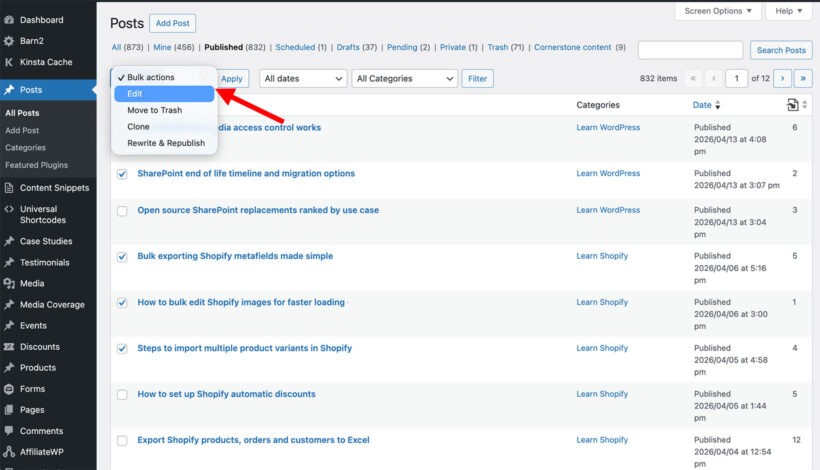820x470 pixels.
Task: Uncheck Bulk exporting Shopify metafields post
Action: point(122,257)
